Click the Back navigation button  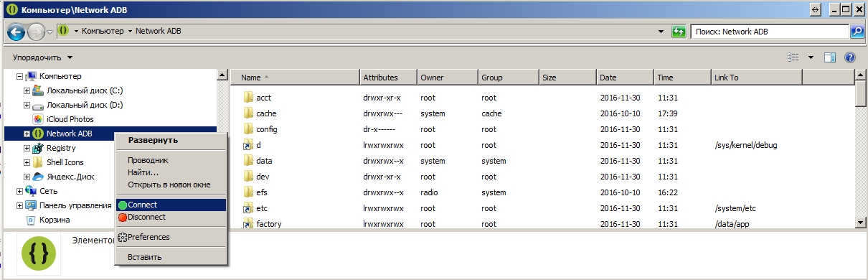point(16,32)
